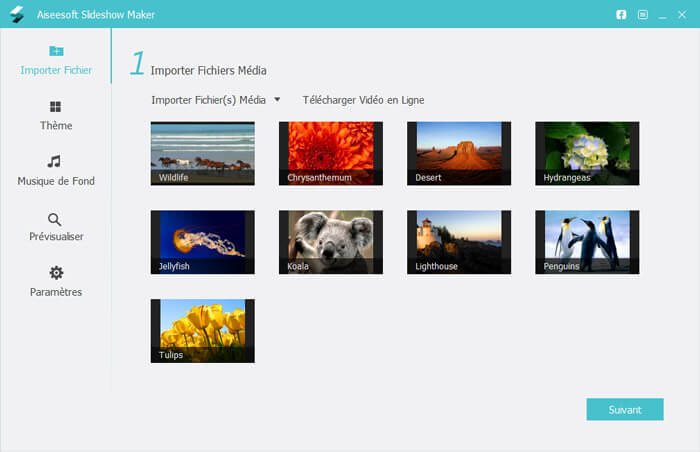
Task: Switch to the Thème tab label
Action: [56, 126]
